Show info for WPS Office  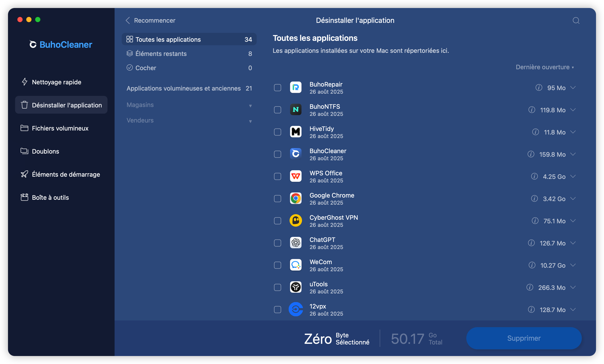pyautogui.click(x=534, y=176)
